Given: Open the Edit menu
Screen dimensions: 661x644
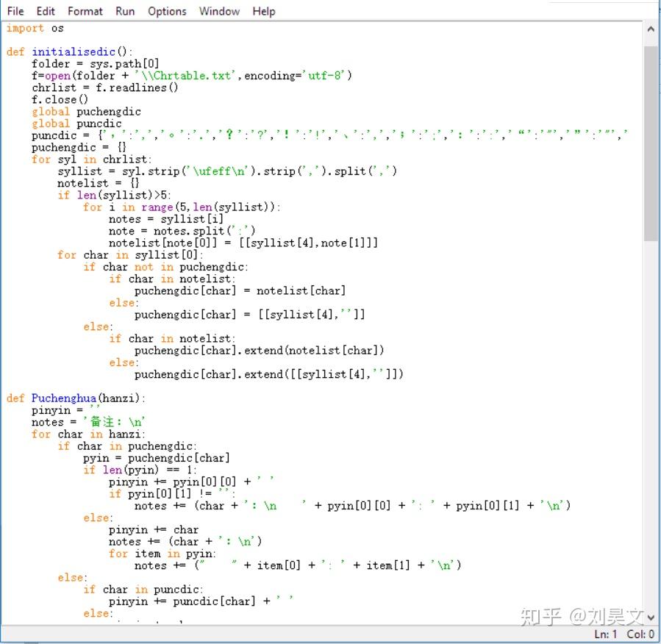Looking at the screenshot, I should (x=46, y=11).
